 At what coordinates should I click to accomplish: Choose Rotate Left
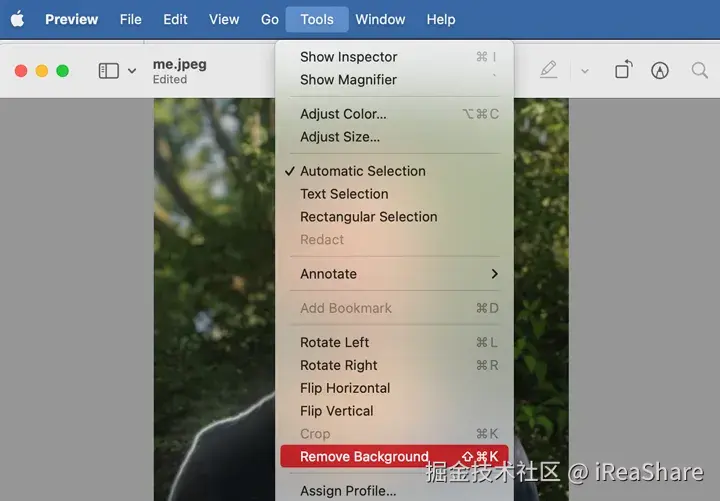395,343
